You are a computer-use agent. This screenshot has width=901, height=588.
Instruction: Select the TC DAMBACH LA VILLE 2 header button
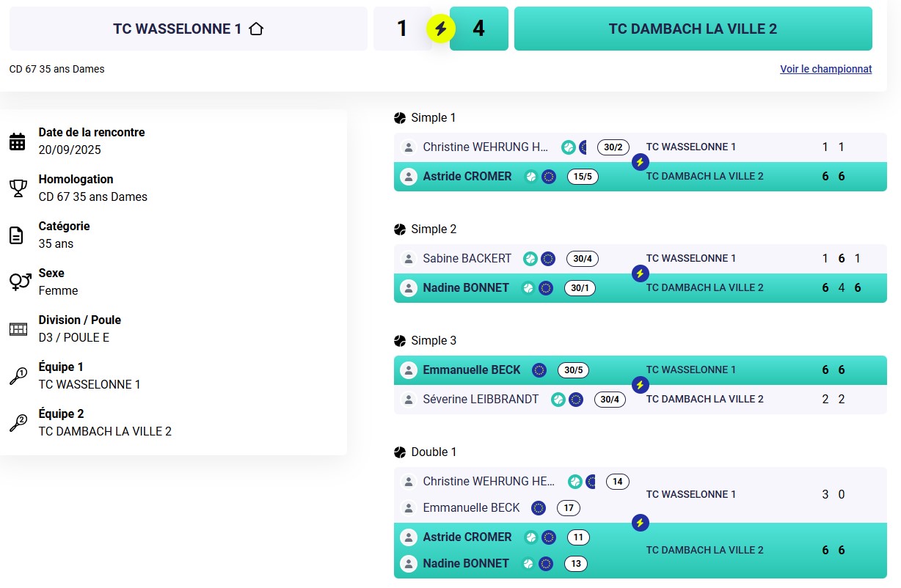coord(693,29)
